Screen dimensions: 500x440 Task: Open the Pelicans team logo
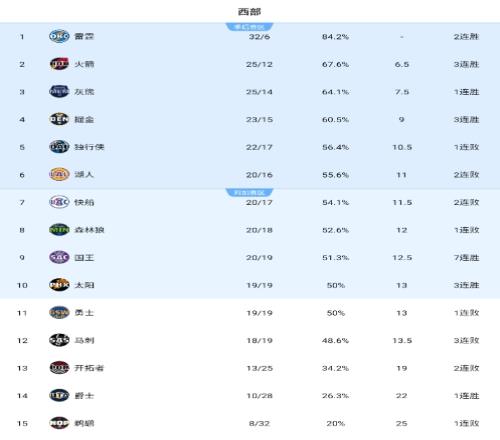coord(59,424)
